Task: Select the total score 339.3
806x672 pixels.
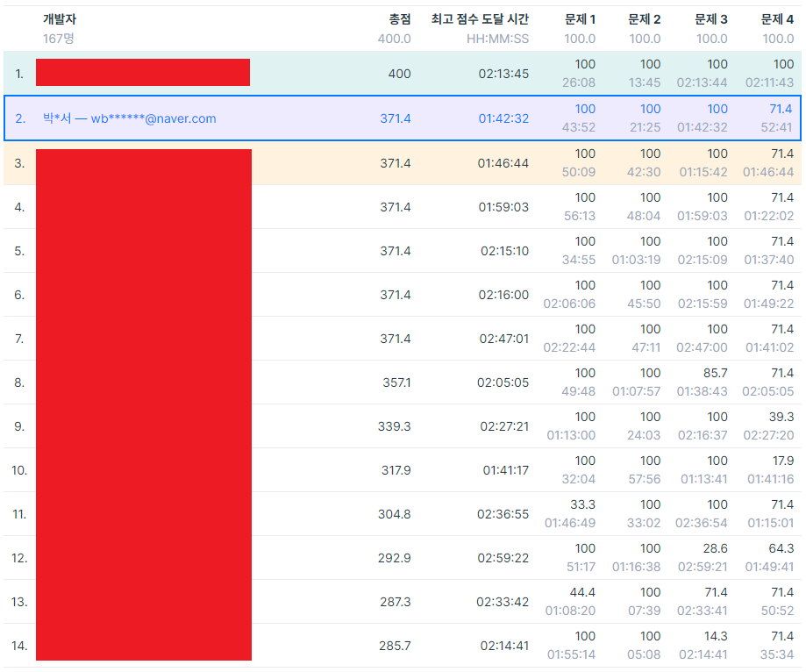Action: (395, 426)
